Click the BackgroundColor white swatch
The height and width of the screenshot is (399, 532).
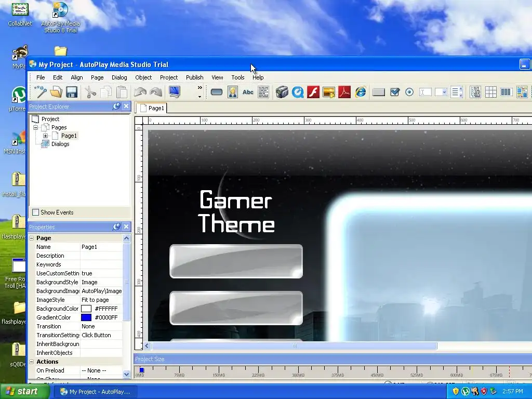tap(86, 309)
